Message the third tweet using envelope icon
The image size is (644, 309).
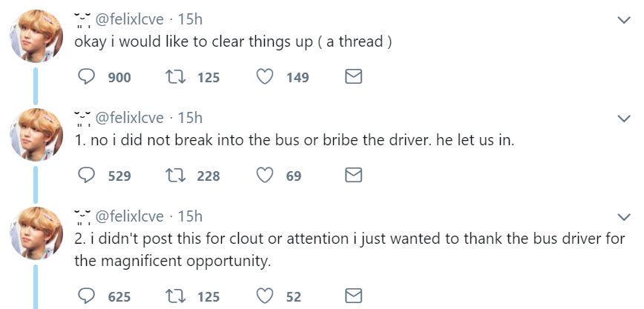[354, 296]
